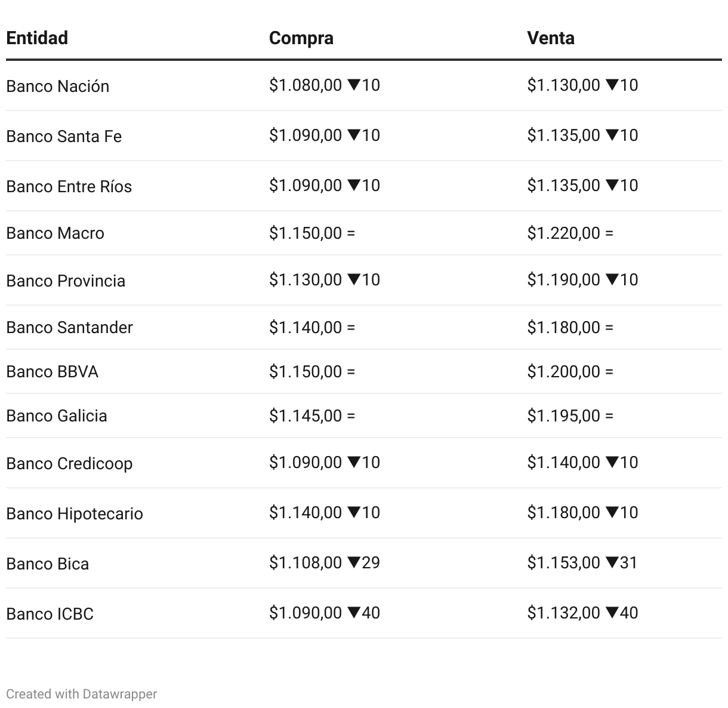The height and width of the screenshot is (708, 728).
Task: Click the Venta column header
Action: pyautogui.click(x=551, y=38)
